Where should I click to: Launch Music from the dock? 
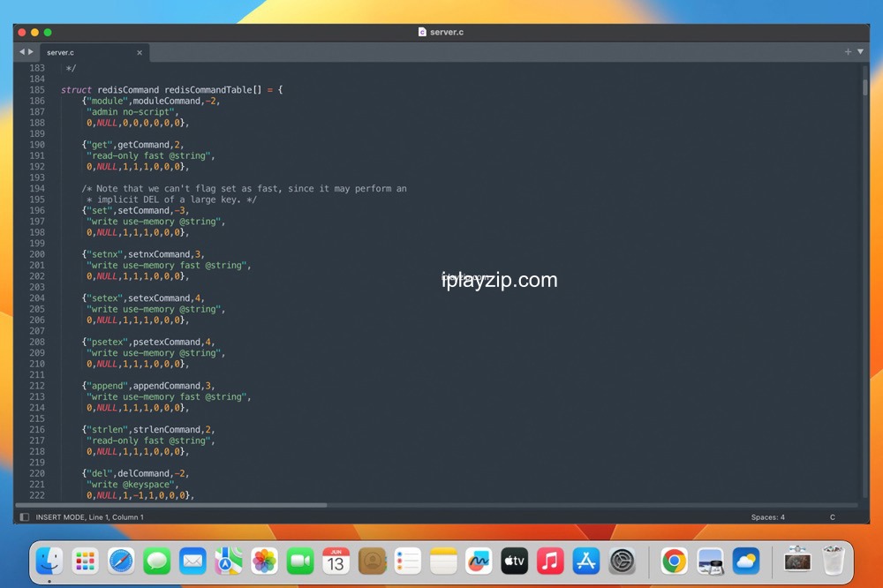click(x=550, y=561)
